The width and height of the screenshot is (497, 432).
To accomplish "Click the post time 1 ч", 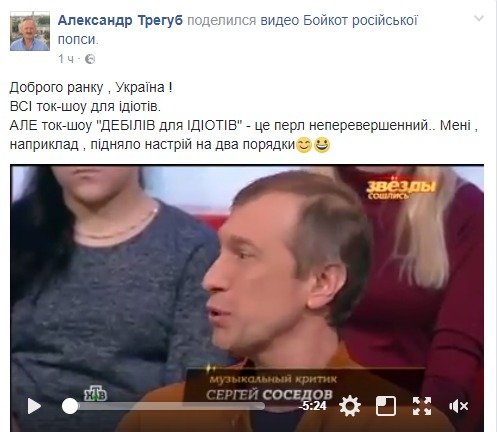I will click(66, 59).
